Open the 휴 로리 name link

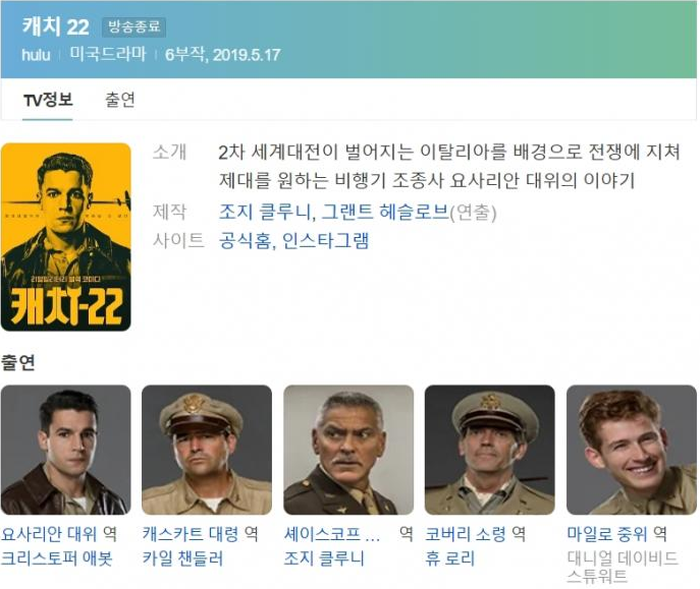(x=450, y=558)
